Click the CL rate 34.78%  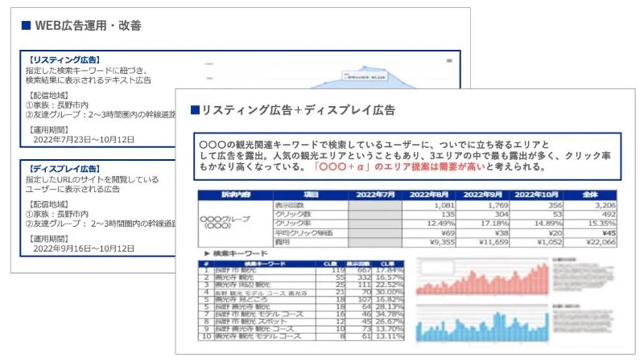(390, 314)
